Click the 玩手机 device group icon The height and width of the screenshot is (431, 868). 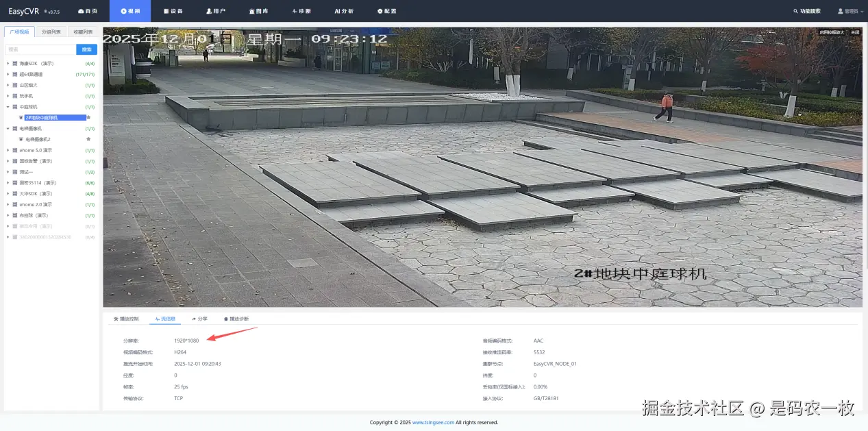point(15,96)
